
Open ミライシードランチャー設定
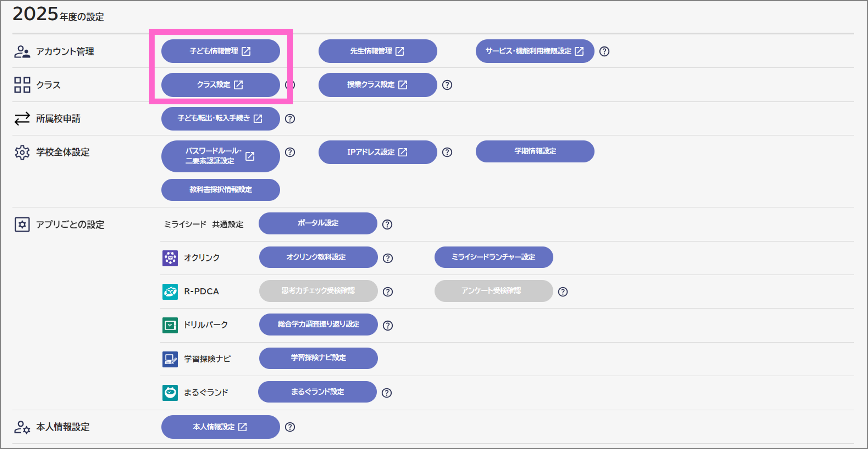click(493, 257)
